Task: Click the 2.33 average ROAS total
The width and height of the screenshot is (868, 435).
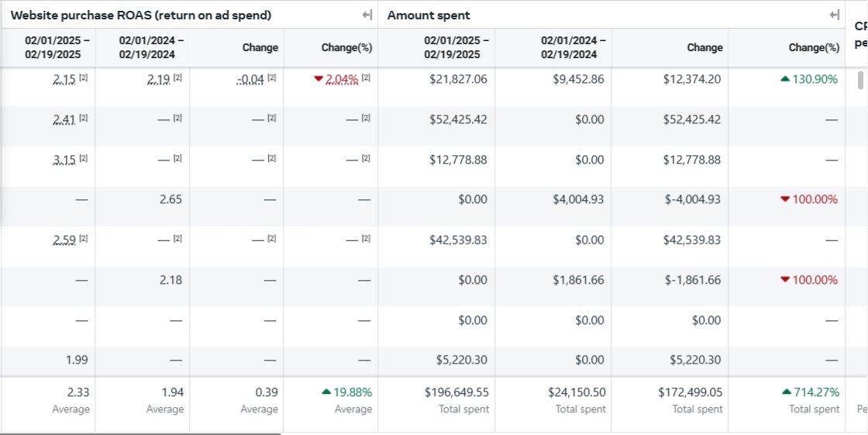Action: [x=78, y=392]
